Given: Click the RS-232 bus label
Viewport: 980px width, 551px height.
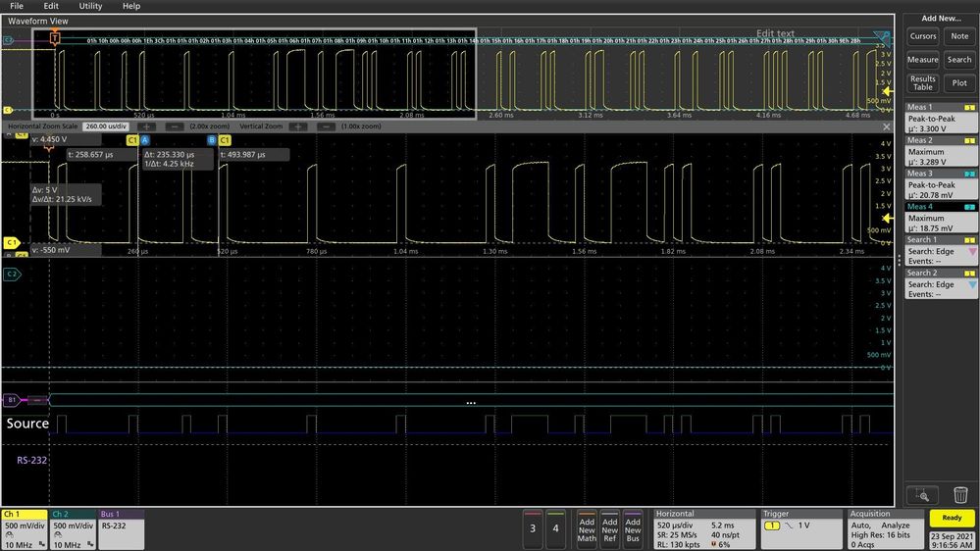Looking at the screenshot, I should (31, 461).
